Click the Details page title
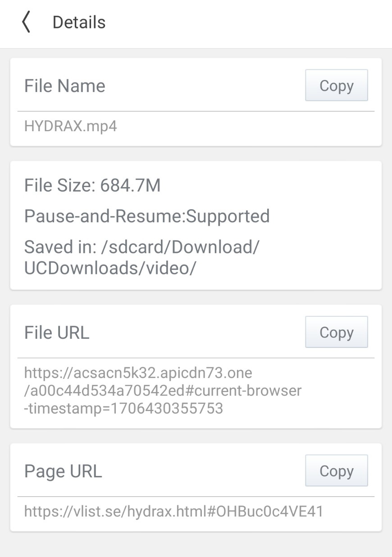Image resolution: width=392 pixels, height=557 pixels. coord(79,23)
